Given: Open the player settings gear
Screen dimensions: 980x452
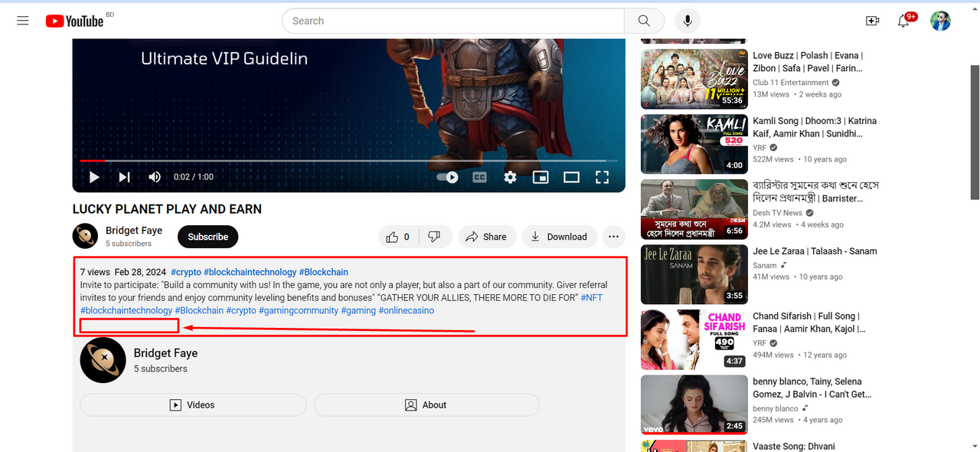Looking at the screenshot, I should click(x=510, y=177).
